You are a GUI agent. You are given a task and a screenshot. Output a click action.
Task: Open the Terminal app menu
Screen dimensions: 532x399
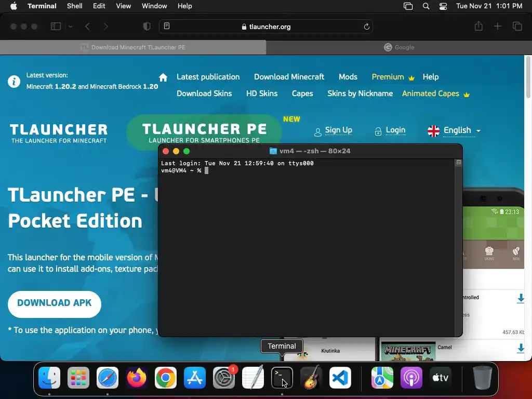[x=42, y=6]
